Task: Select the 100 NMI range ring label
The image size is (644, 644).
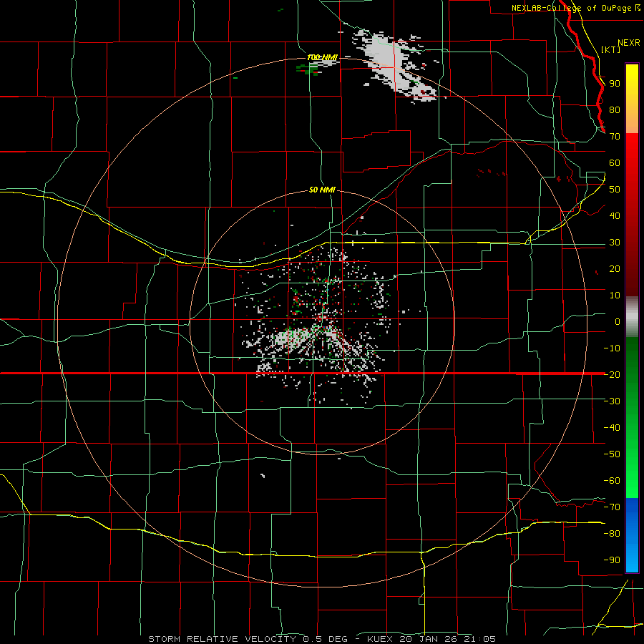Action: (322, 57)
